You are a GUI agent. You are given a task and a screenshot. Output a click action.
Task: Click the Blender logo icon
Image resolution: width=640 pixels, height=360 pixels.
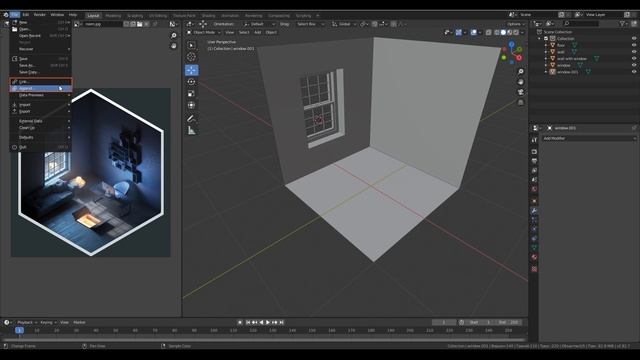tap(6, 15)
